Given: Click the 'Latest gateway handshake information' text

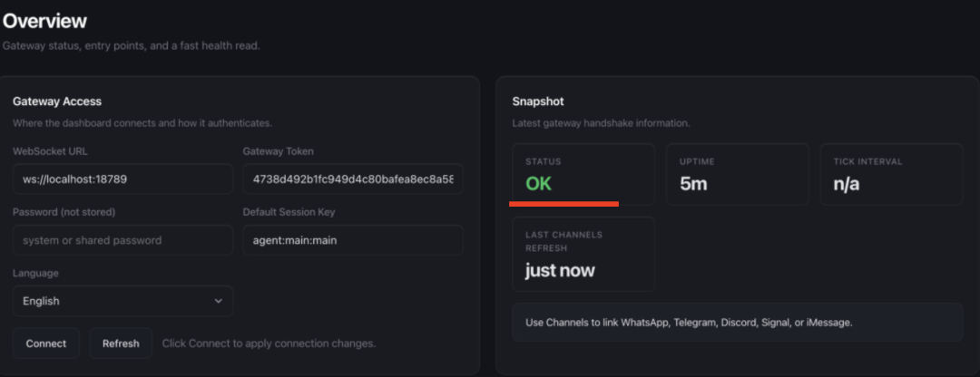Looking at the screenshot, I should 601,123.
